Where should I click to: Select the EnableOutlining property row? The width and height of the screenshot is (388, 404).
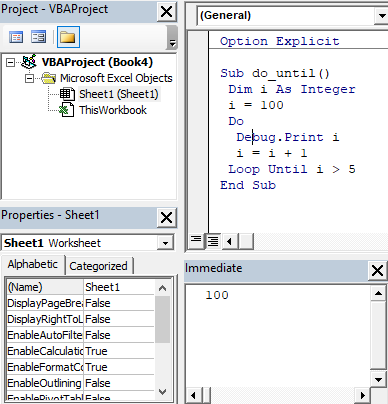pyautogui.click(x=80, y=383)
